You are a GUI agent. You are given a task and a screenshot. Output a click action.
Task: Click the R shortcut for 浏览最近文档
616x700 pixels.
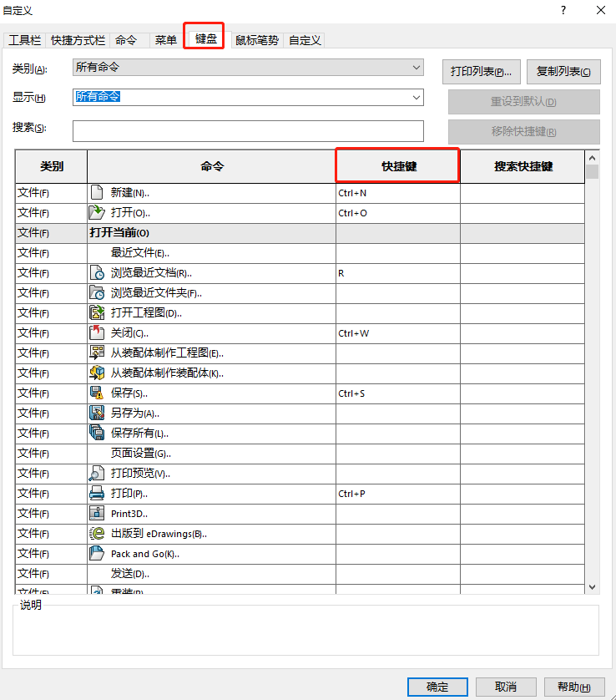pos(398,273)
